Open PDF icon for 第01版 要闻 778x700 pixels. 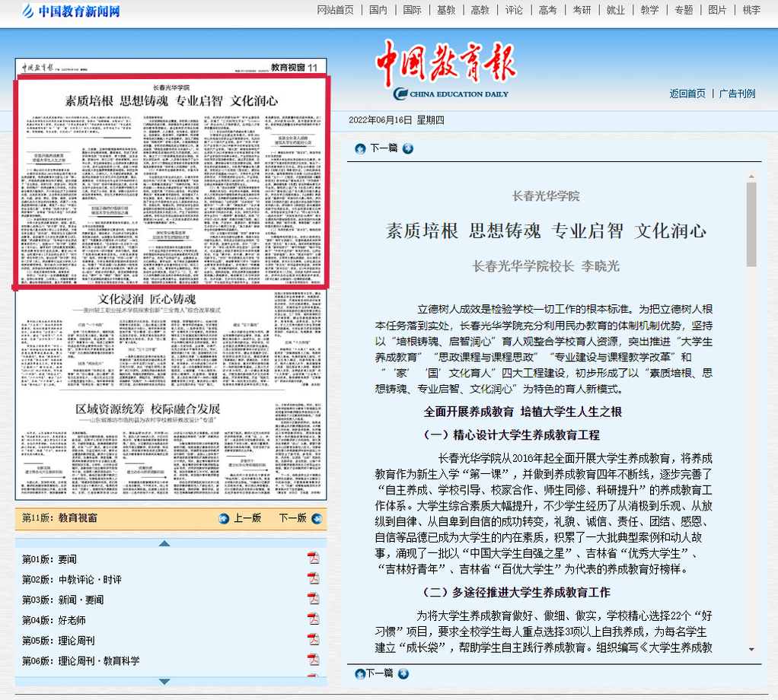click(313, 558)
